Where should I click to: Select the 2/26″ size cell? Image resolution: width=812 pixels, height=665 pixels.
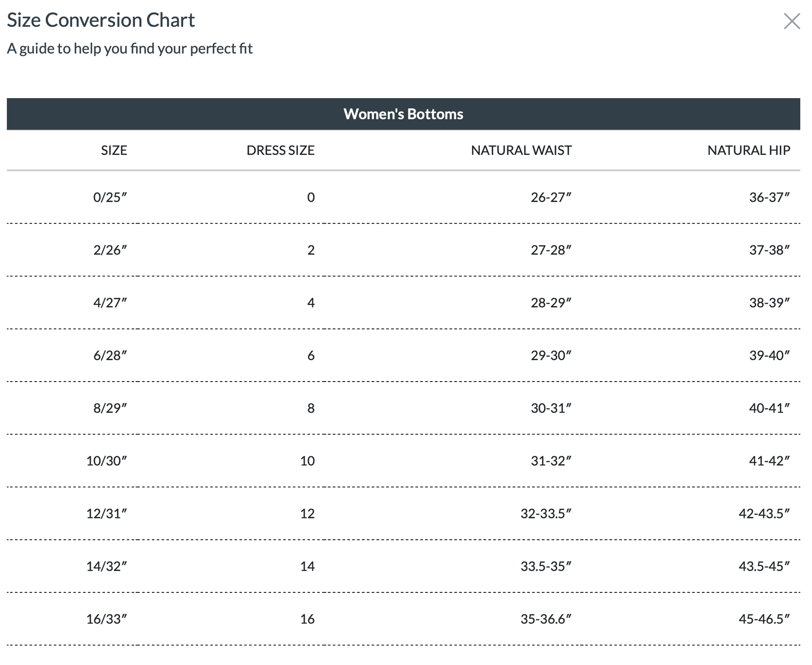pyautogui.click(x=110, y=250)
